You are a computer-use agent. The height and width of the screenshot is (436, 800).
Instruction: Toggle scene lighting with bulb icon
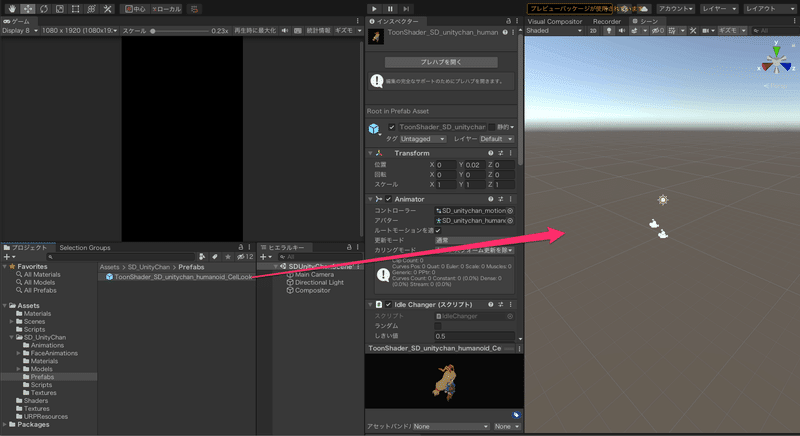[609, 31]
